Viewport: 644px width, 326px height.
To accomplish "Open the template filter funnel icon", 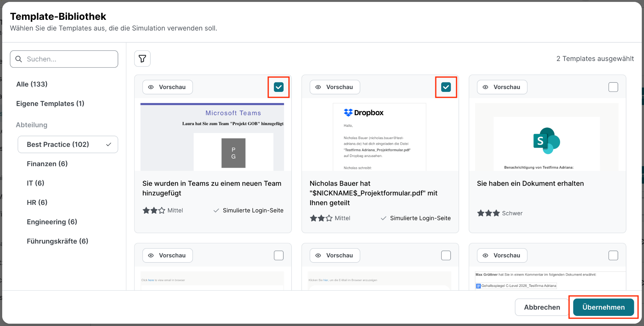I will click(x=142, y=59).
